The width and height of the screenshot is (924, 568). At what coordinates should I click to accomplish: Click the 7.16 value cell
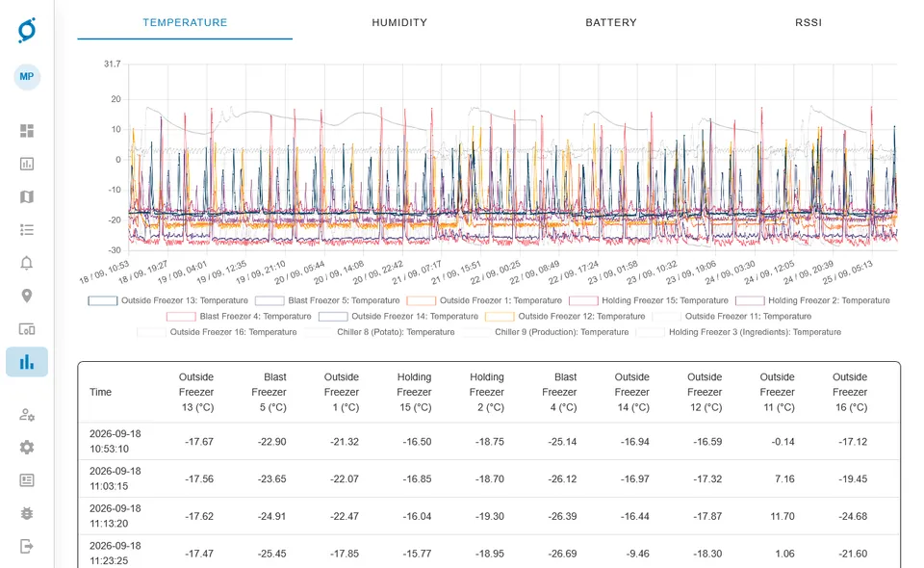[x=784, y=479]
